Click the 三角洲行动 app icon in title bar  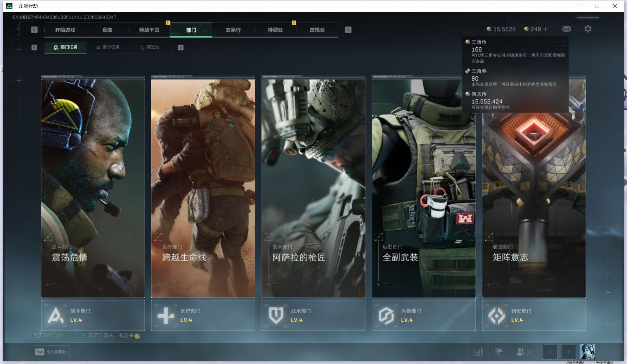click(9, 6)
